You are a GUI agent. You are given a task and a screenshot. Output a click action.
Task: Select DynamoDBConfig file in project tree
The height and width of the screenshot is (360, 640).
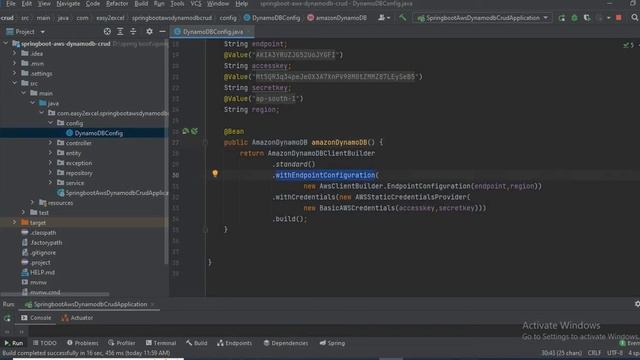click(x=98, y=133)
